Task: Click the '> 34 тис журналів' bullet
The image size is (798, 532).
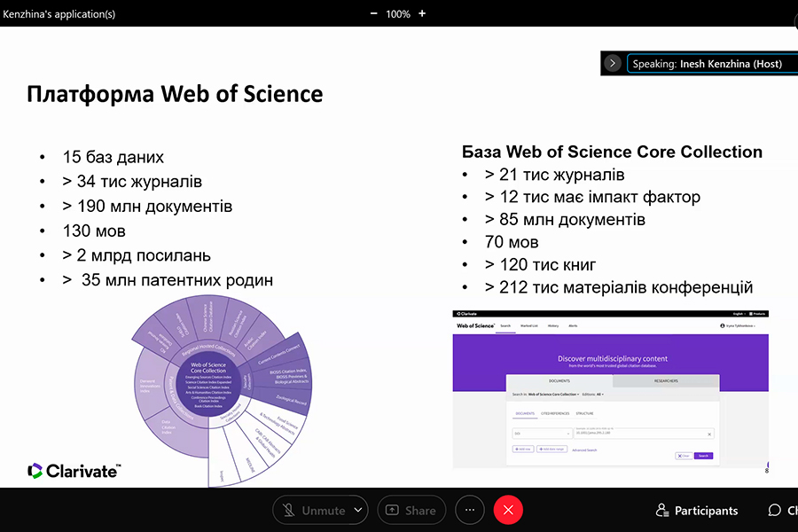Action: click(x=132, y=182)
